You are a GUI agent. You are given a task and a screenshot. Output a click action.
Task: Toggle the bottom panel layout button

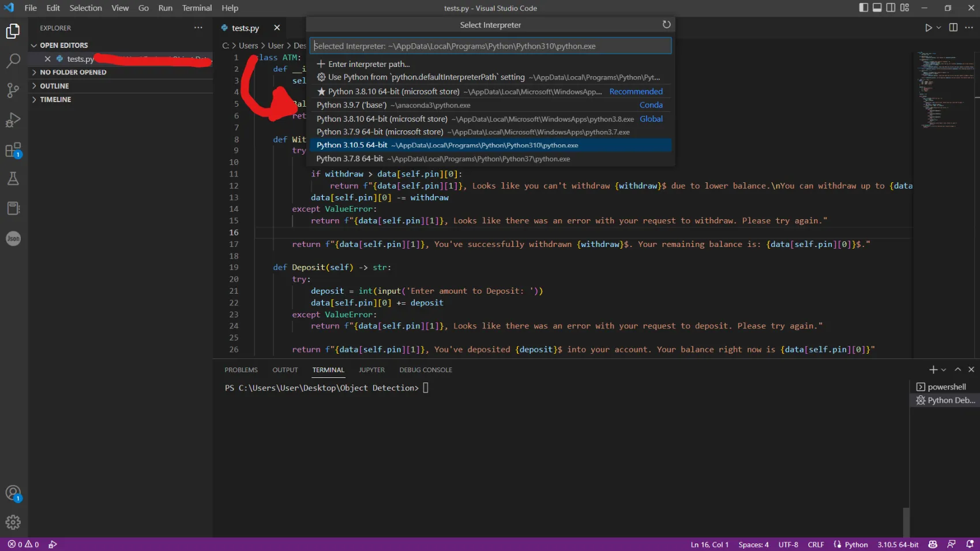pyautogui.click(x=877, y=8)
